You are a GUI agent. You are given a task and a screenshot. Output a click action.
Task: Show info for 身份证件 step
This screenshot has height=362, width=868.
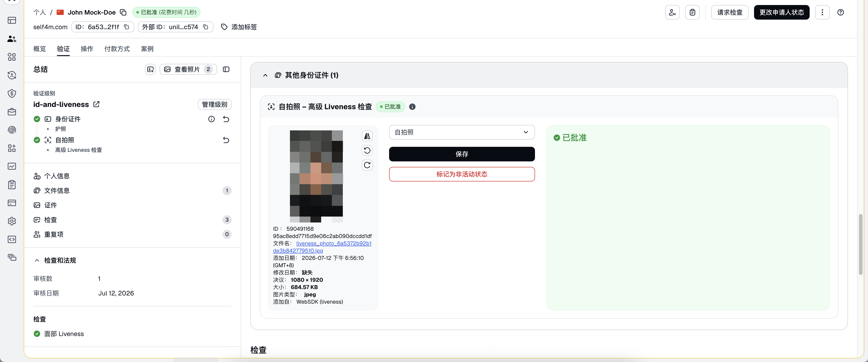click(x=211, y=119)
